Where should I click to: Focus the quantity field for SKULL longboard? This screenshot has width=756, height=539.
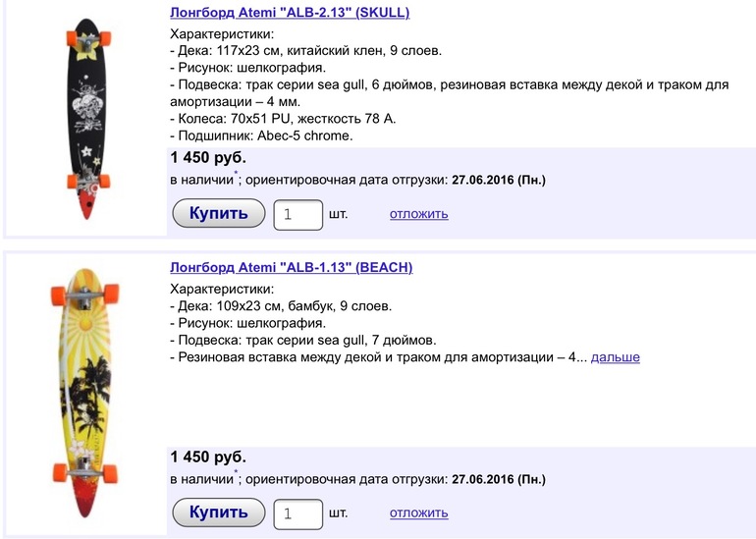(297, 214)
